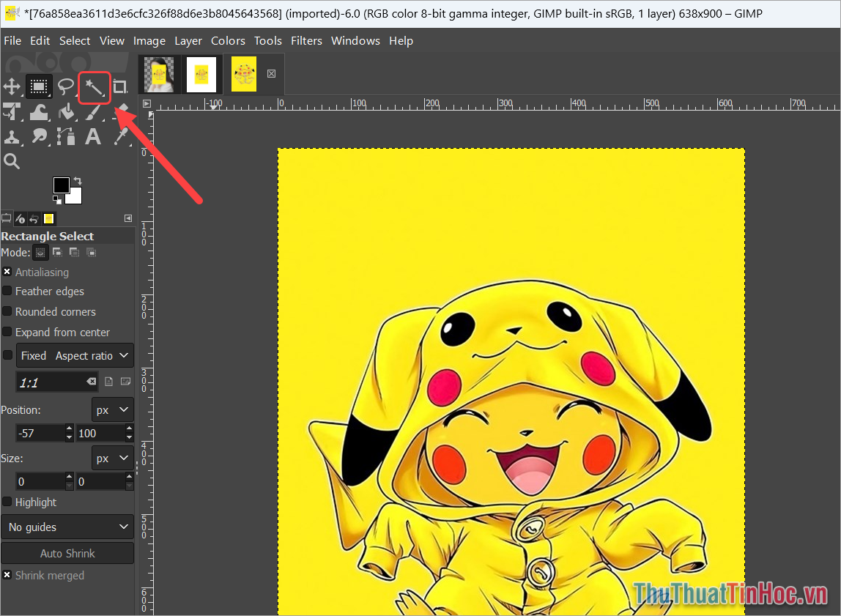841x616 pixels.
Task: Increase the Position Y value 100
Action: pyautogui.click(x=129, y=428)
